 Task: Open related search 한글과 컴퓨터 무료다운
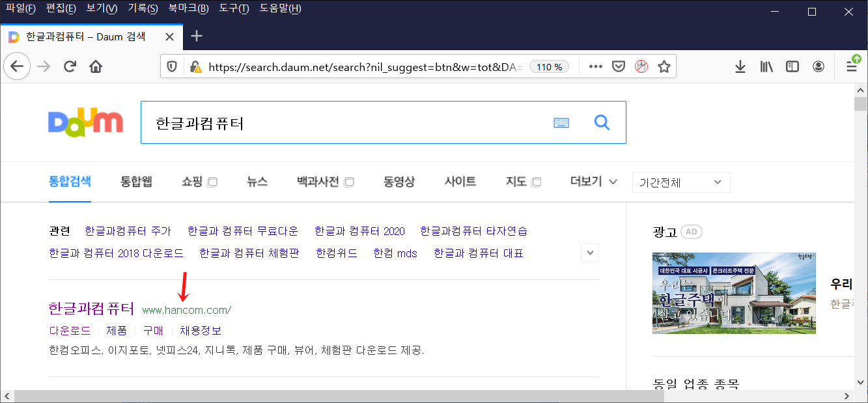[243, 230]
